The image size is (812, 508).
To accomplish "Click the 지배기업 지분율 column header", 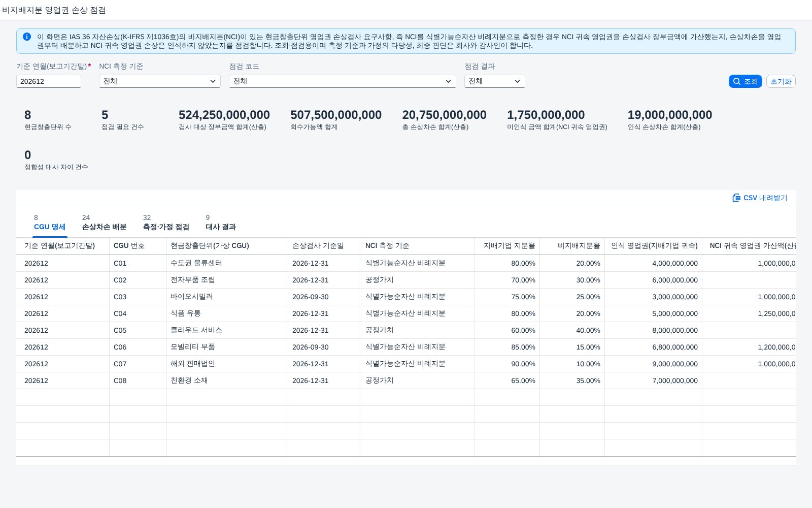I will point(507,246).
